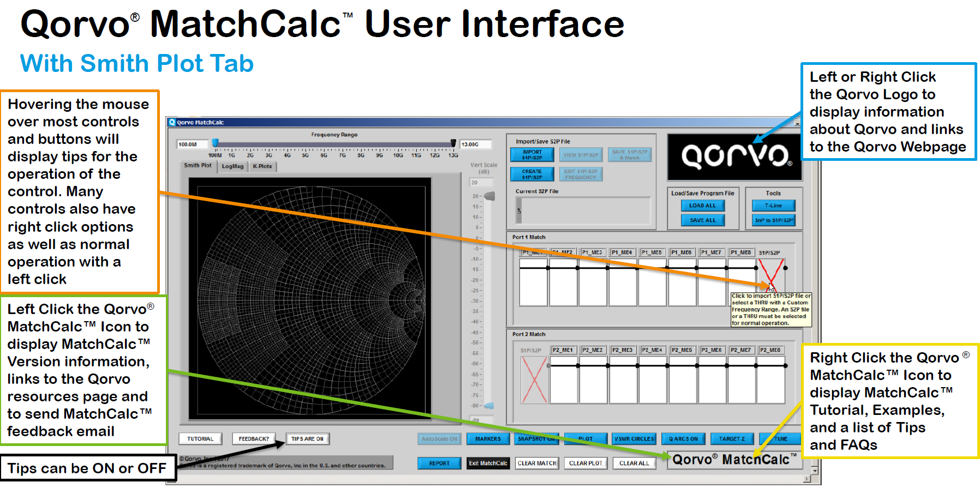
Task: Toggle the VSWR CIRCLES button
Action: coord(634,439)
